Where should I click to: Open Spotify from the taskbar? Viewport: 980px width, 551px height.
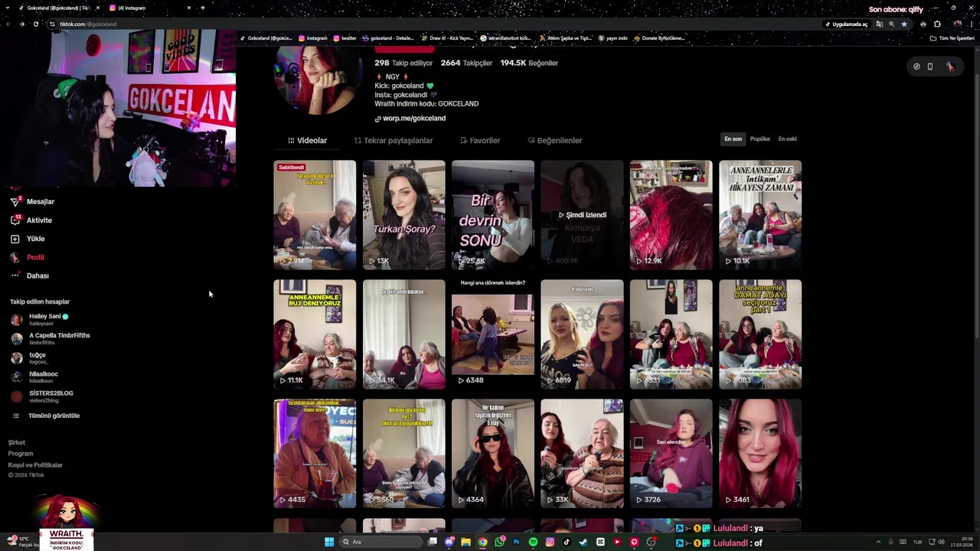[x=533, y=542]
